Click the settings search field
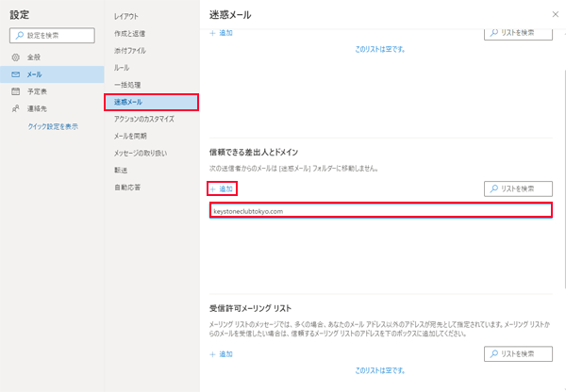 pos(52,36)
